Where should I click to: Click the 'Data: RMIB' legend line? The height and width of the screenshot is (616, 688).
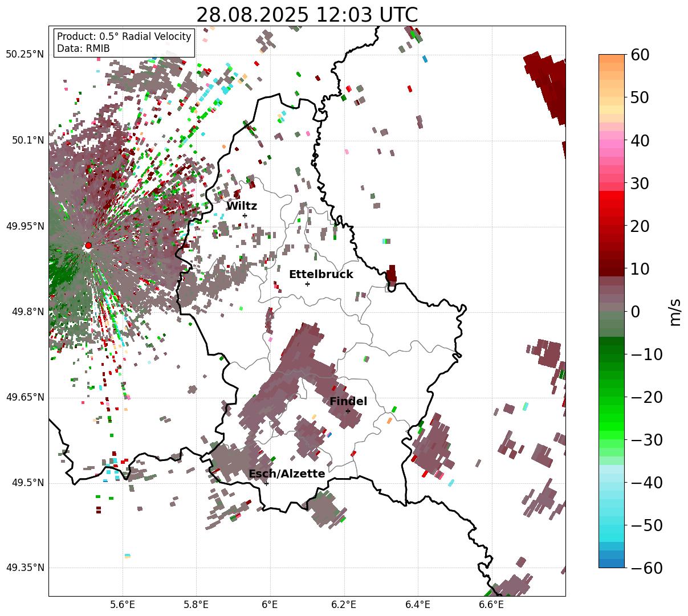83,48
